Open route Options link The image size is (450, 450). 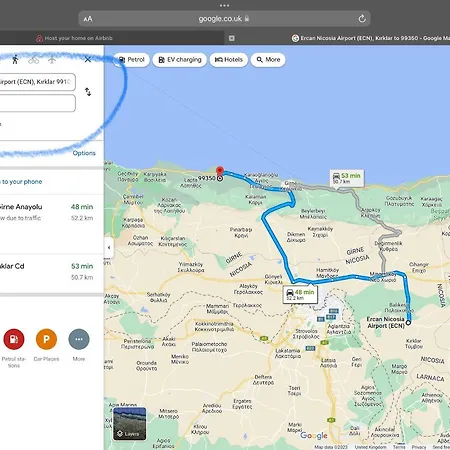(84, 153)
